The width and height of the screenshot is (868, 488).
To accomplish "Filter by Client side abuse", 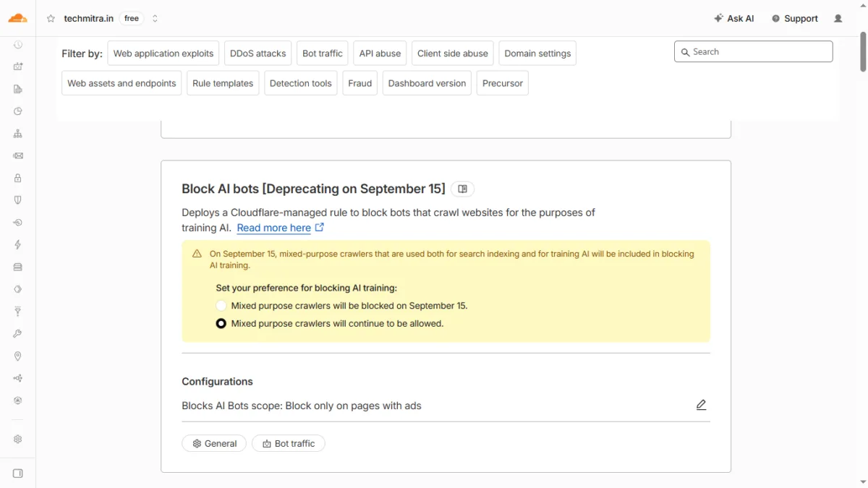I will [453, 53].
